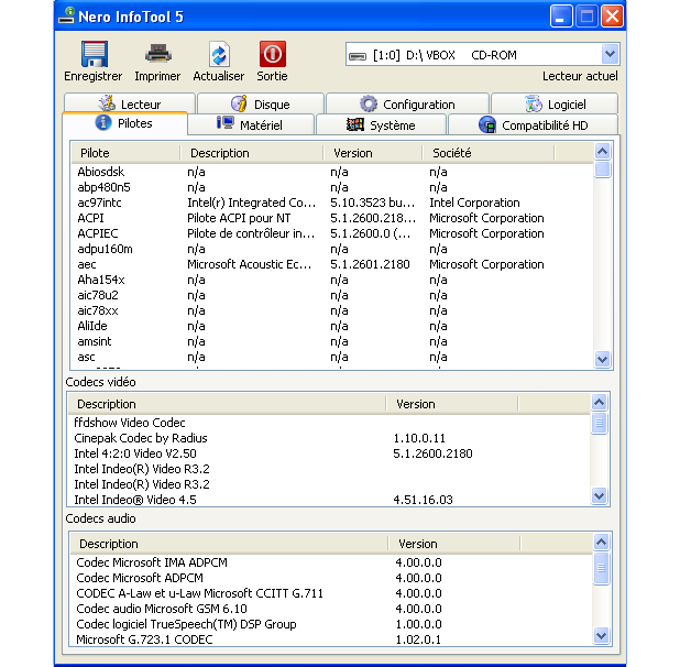Select the ac97intc driver row
This screenshot has height=667, width=680.
point(332,203)
